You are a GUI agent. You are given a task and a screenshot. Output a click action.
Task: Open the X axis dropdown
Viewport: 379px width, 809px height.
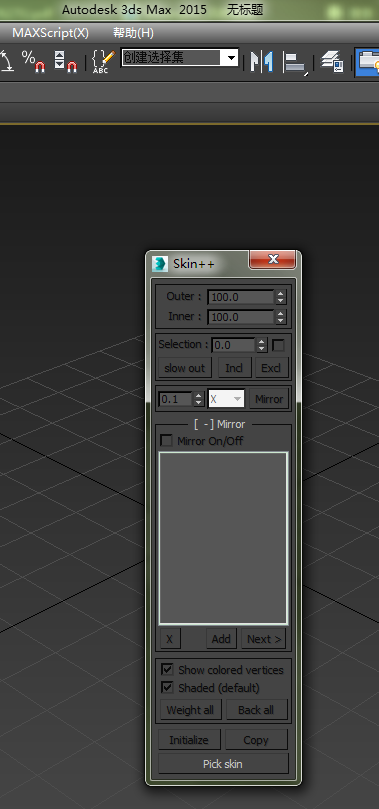[x=226, y=399]
